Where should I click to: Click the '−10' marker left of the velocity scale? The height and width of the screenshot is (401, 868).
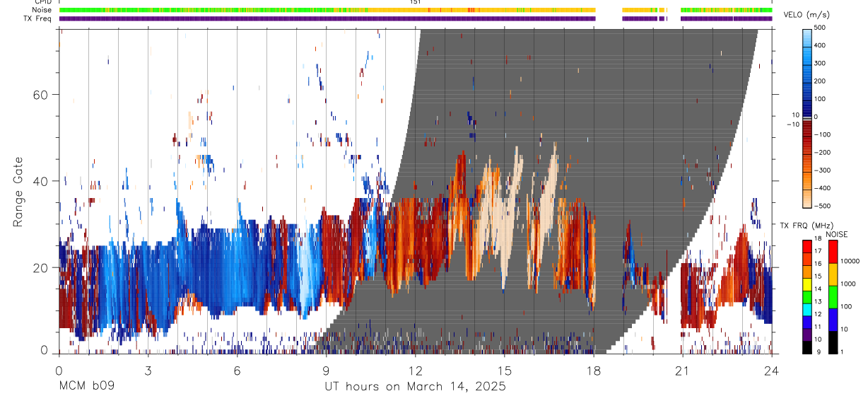[x=792, y=124]
